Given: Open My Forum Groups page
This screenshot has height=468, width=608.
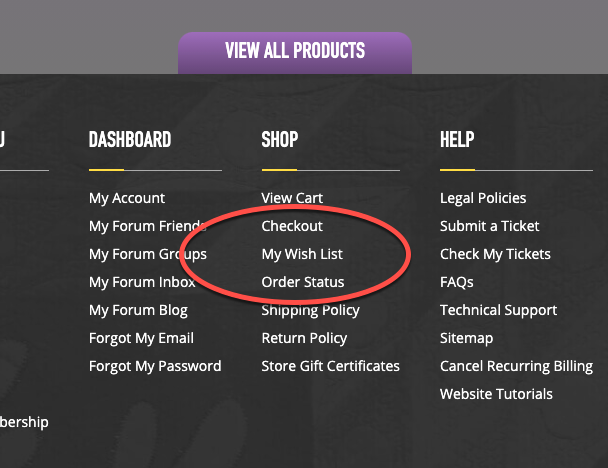Looking at the screenshot, I should pyautogui.click(x=147, y=254).
